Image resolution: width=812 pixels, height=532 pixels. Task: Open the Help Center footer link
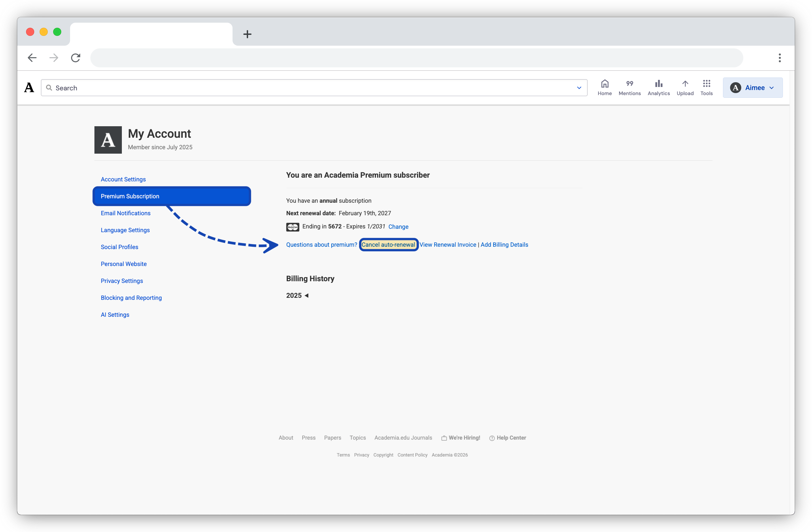coord(511,438)
